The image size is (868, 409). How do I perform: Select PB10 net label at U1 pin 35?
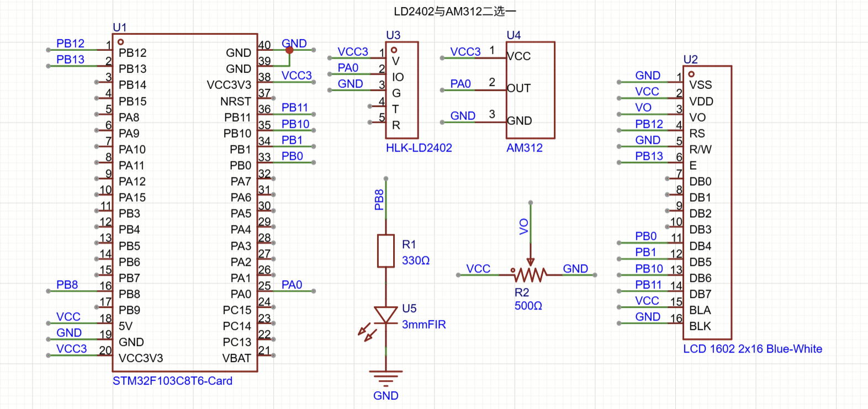(295, 124)
